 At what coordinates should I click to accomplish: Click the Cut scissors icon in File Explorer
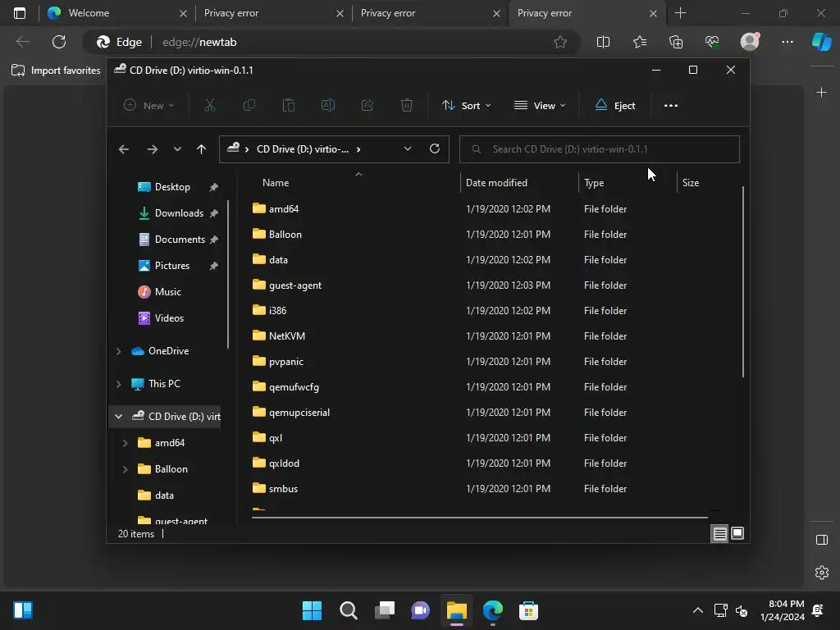(x=209, y=106)
